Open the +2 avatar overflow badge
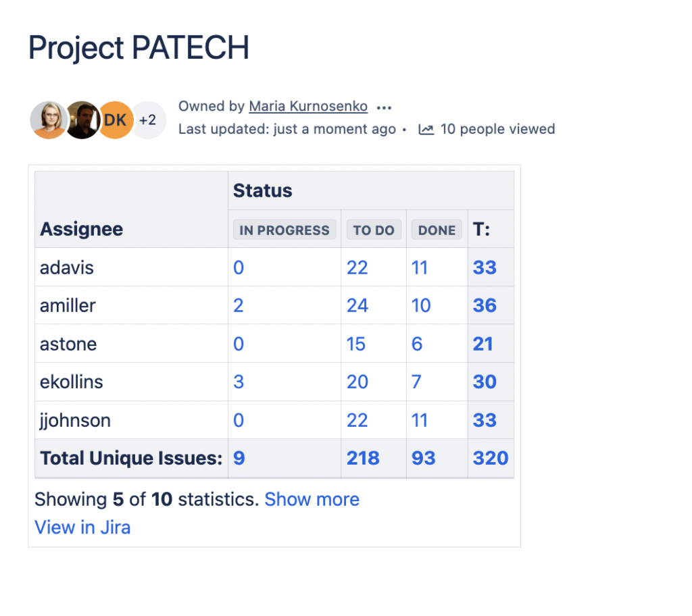This screenshot has height=616, width=692. 147,120
